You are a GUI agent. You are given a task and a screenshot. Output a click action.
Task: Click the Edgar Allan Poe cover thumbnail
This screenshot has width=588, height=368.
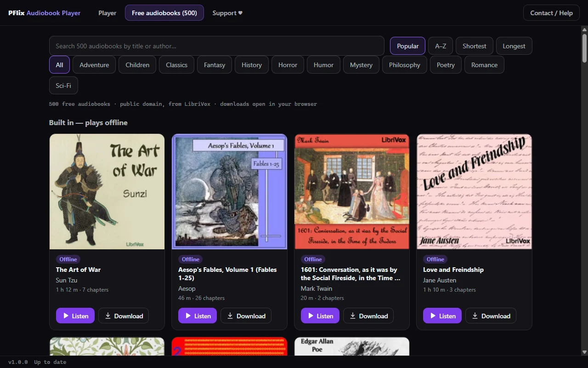pyautogui.click(x=352, y=346)
